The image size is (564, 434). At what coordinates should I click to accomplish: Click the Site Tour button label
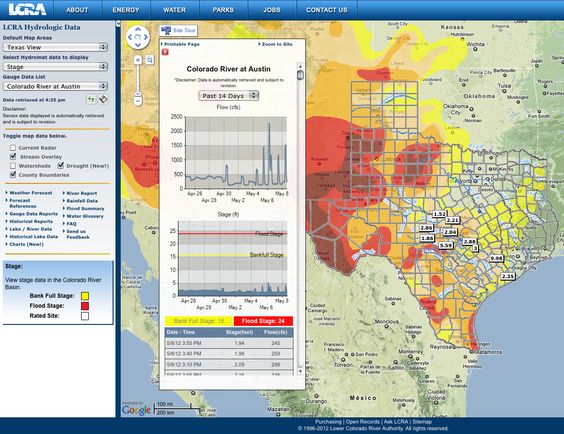point(184,30)
